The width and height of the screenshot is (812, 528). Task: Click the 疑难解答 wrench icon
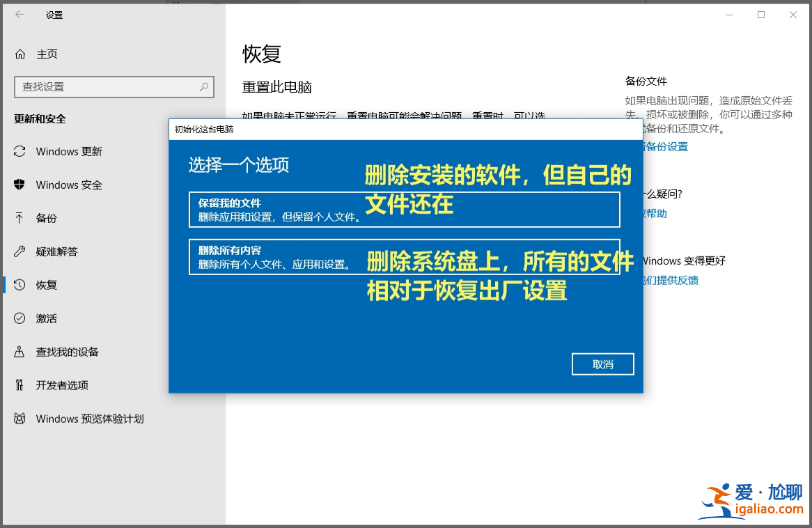click(x=20, y=251)
